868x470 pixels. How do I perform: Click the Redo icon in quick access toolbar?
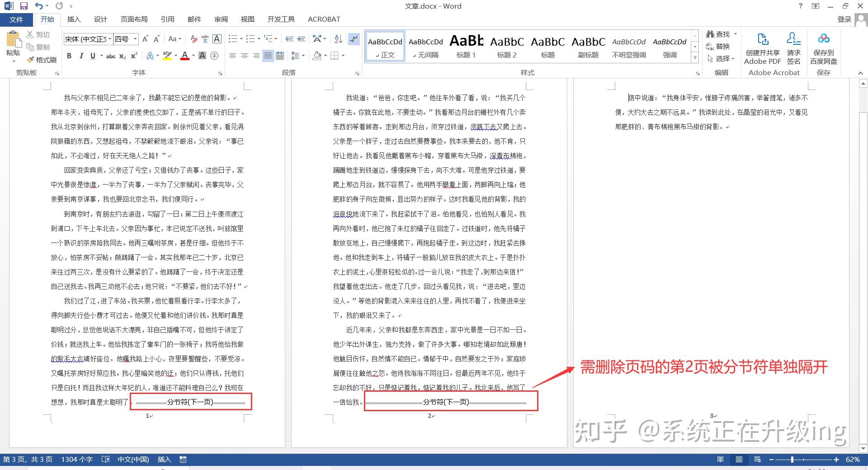click(59, 6)
